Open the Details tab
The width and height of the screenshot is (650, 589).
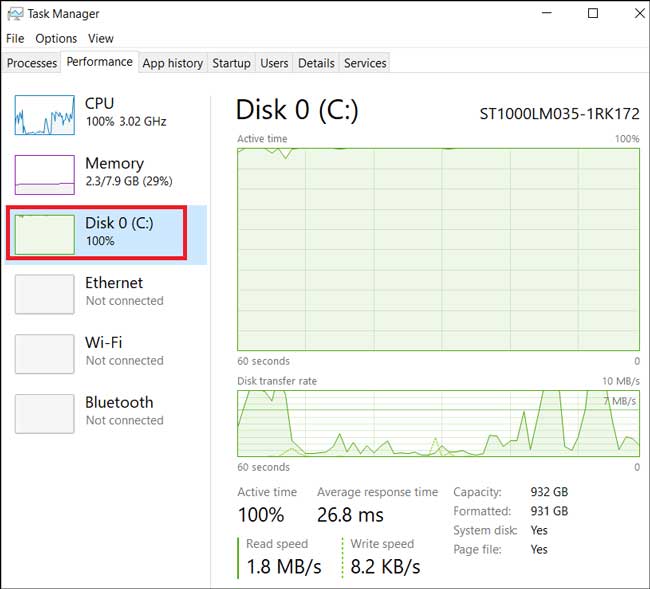pyautogui.click(x=316, y=63)
